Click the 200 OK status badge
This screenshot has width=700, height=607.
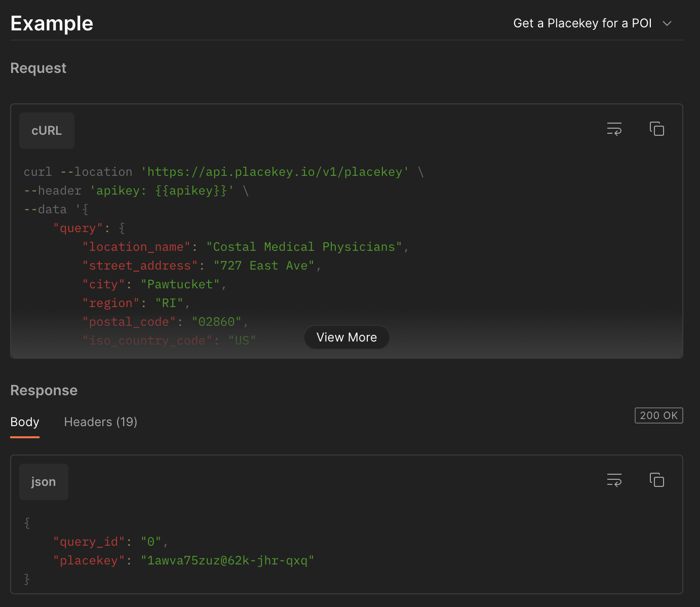click(658, 415)
